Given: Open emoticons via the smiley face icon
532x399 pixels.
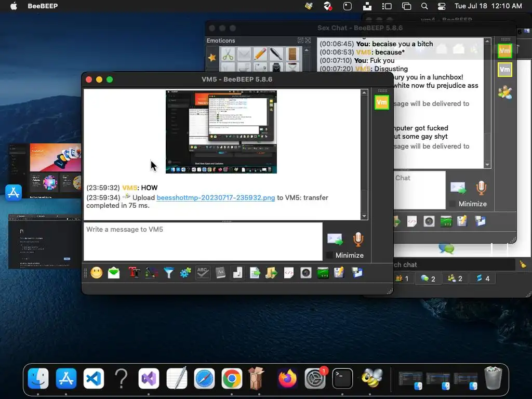Looking at the screenshot, I should tap(96, 273).
